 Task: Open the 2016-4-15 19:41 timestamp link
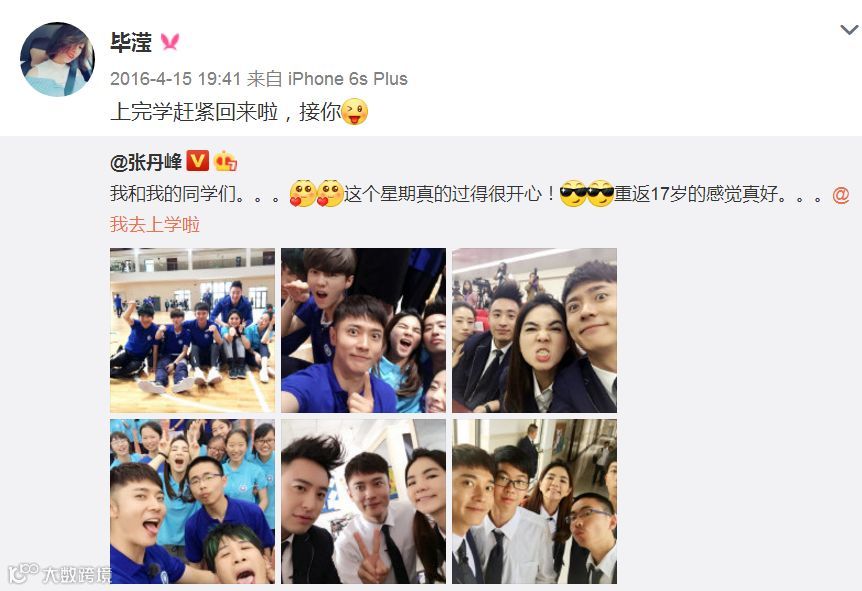coord(175,79)
